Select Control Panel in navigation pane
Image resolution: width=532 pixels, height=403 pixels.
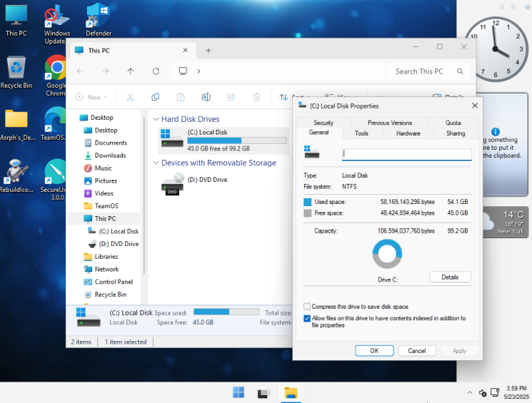click(109, 282)
